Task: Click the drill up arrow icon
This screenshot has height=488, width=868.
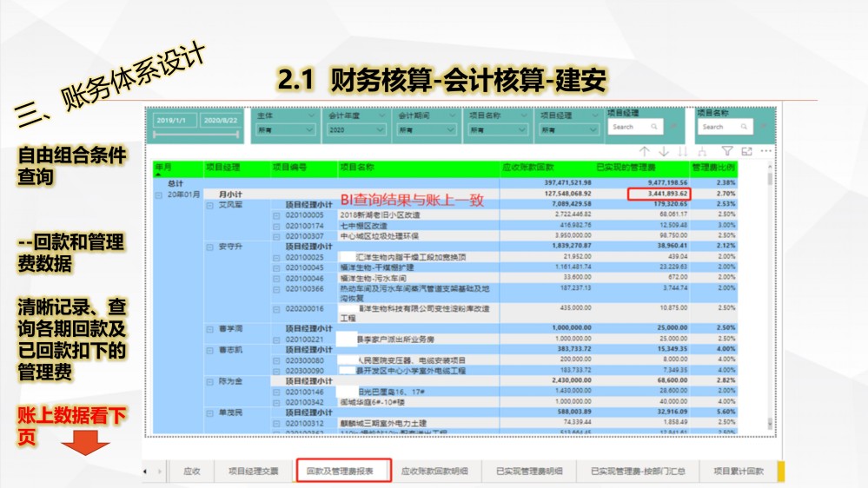Action: coord(645,151)
